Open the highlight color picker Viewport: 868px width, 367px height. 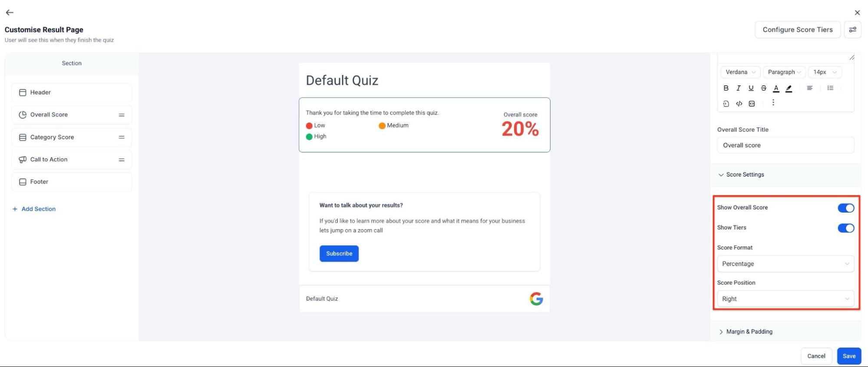pyautogui.click(x=789, y=88)
